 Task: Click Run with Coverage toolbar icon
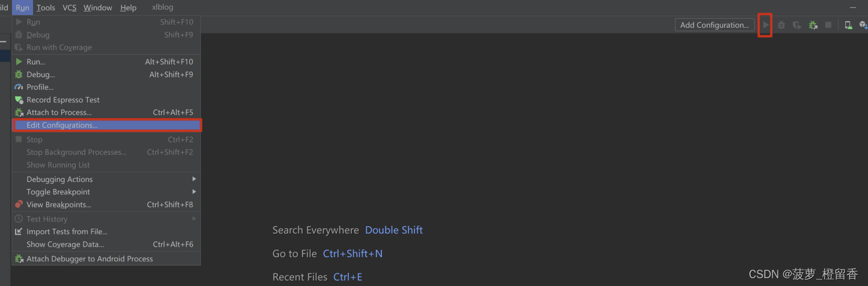pos(797,25)
